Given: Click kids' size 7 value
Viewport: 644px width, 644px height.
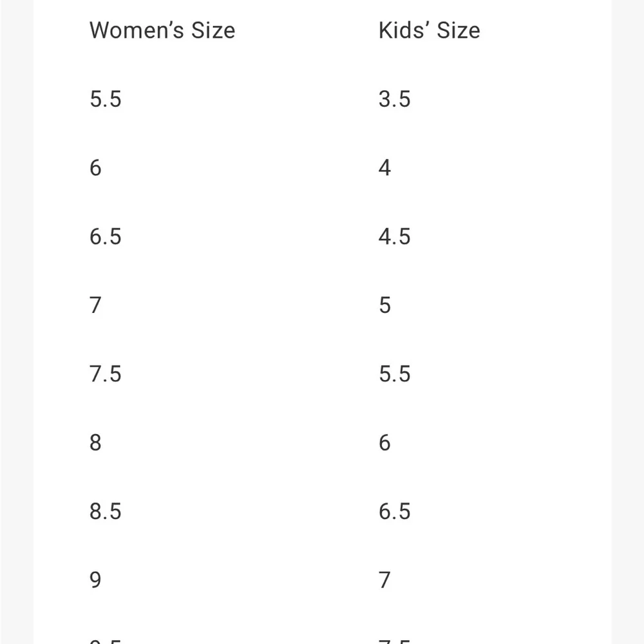Looking at the screenshot, I should point(384,580).
